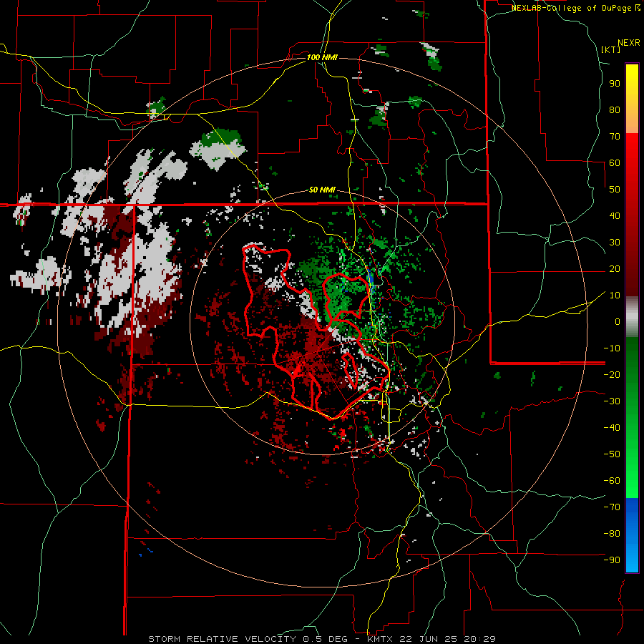The height and width of the screenshot is (644, 644).
Task: Click the "90" value on velocity scale
Action: point(615,84)
